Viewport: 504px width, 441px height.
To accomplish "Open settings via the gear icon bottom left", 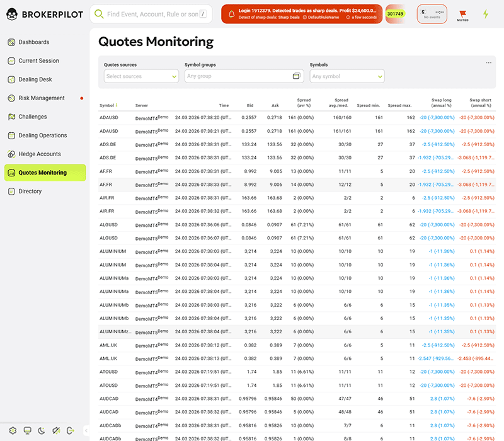I will pyautogui.click(x=13, y=430).
